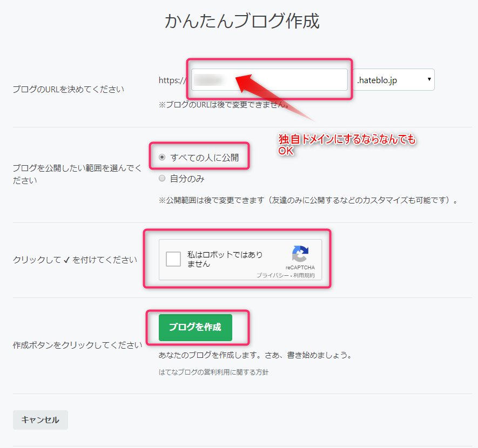Click the ブログのURLを決めてください label

pyautogui.click(x=68, y=89)
